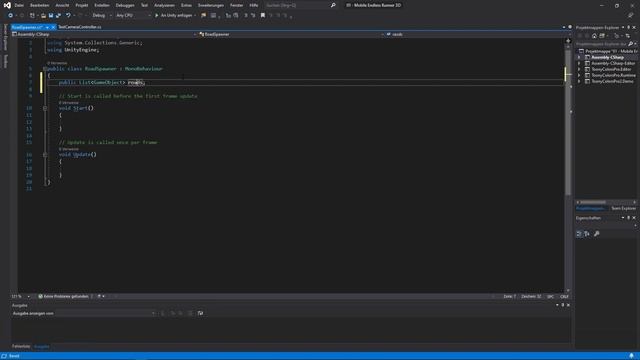Click the categorized view icon in Eigenschaften
The image size is (640, 360).
(579, 234)
